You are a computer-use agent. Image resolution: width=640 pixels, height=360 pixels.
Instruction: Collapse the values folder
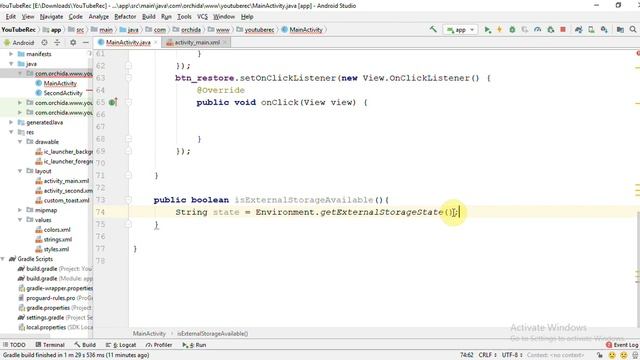pos(20,220)
